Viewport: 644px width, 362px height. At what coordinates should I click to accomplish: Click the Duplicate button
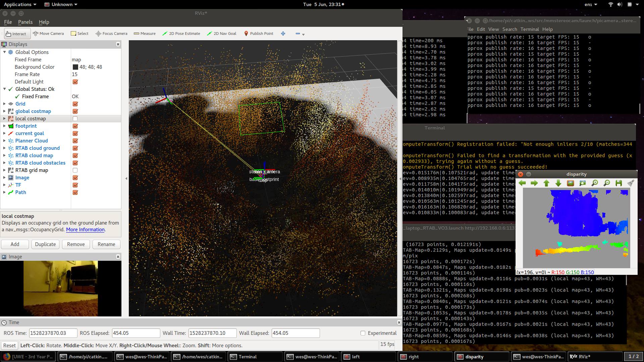tap(45, 244)
